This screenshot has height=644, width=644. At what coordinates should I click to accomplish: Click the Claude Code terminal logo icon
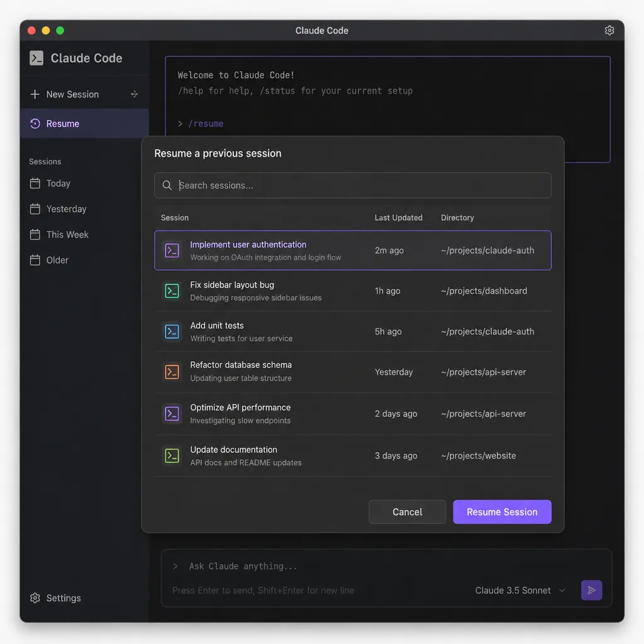pos(36,58)
